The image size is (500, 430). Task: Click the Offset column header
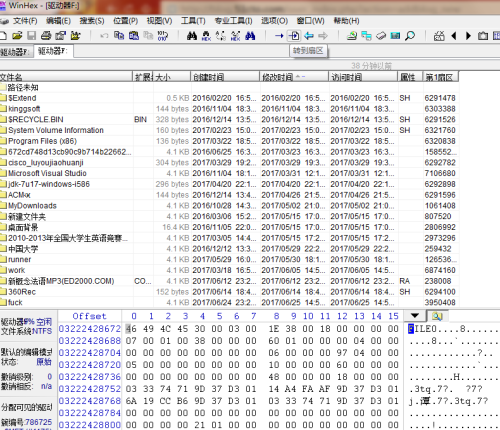coord(90,316)
